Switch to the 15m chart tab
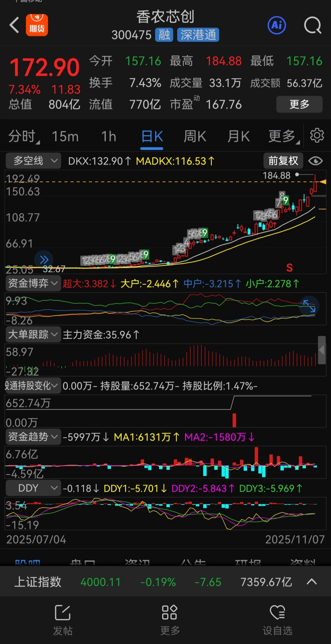 coord(65,136)
